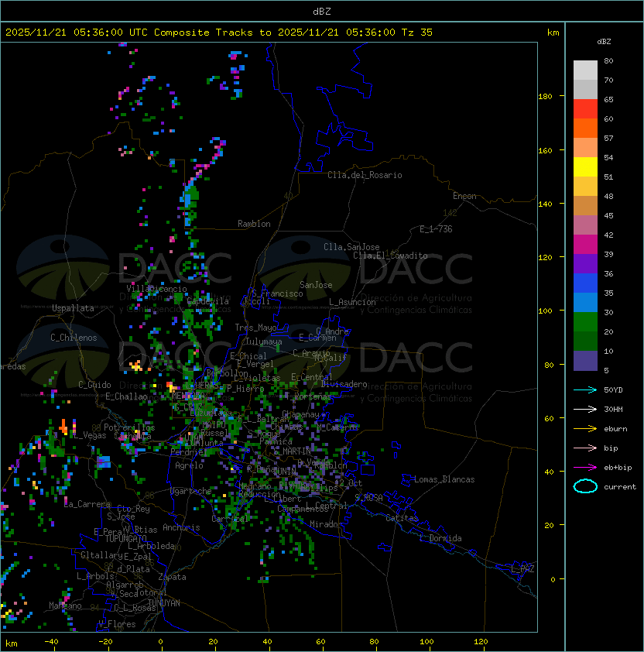Click the Clla.del_Rosario map label

point(365,176)
